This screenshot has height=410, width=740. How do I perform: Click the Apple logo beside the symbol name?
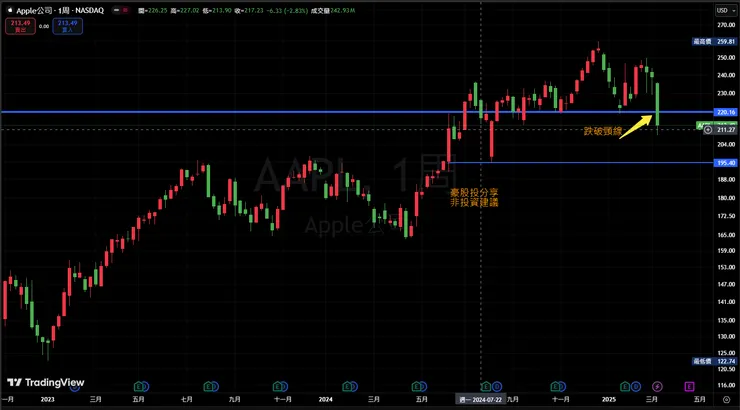9,10
